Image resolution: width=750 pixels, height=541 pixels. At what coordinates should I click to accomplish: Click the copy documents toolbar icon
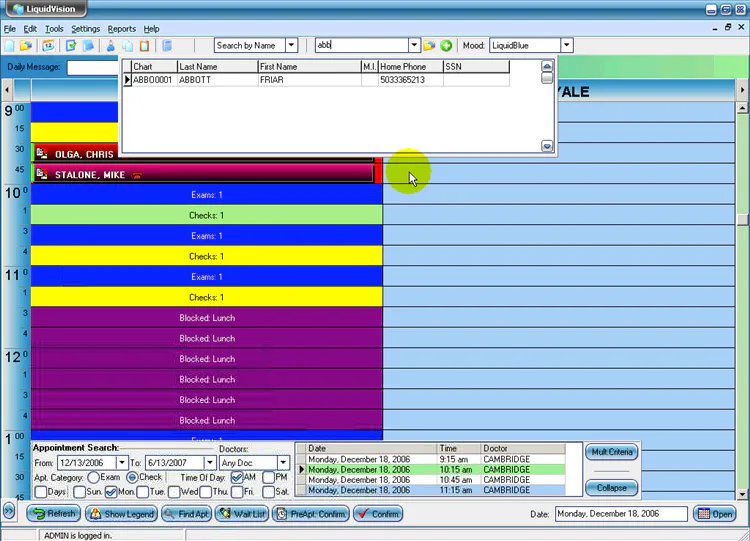128,46
